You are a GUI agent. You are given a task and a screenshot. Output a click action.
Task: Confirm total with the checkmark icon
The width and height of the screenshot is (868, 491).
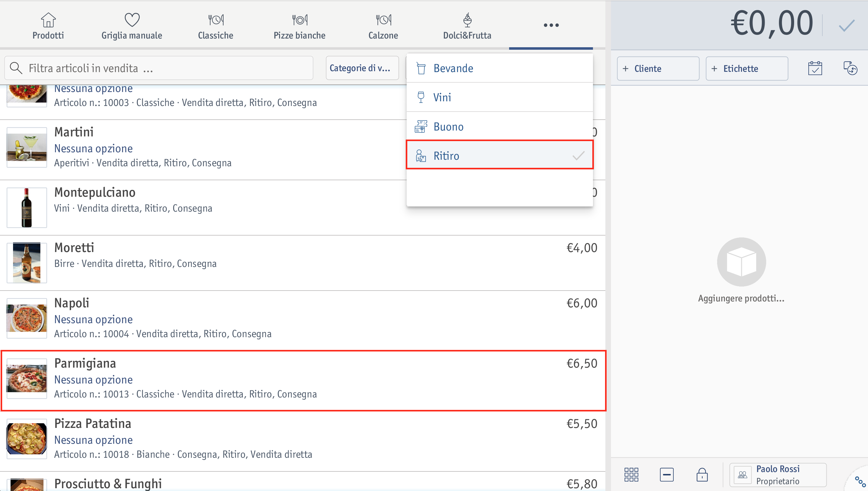click(847, 25)
